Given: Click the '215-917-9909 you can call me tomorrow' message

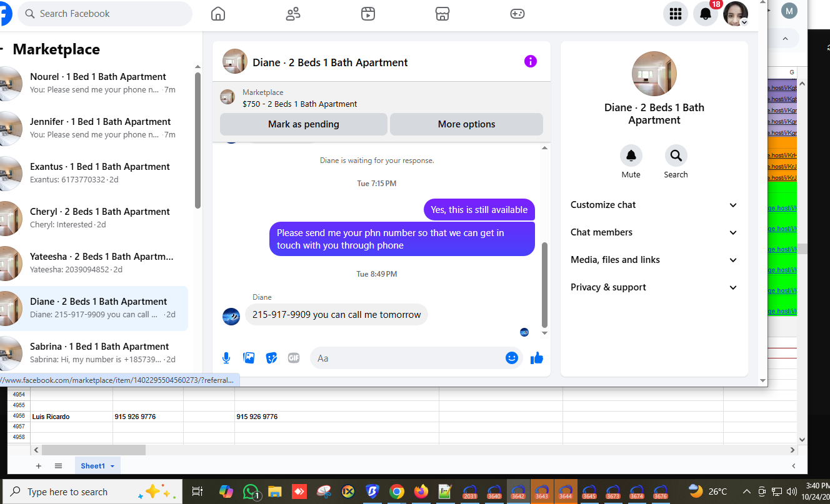Looking at the screenshot, I should [336, 315].
